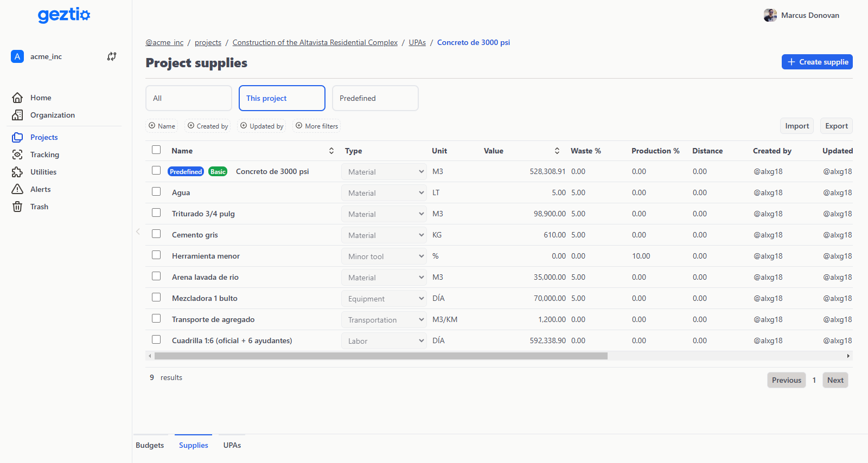Open the Home sidebar icon
The image size is (868, 463).
coord(17,98)
